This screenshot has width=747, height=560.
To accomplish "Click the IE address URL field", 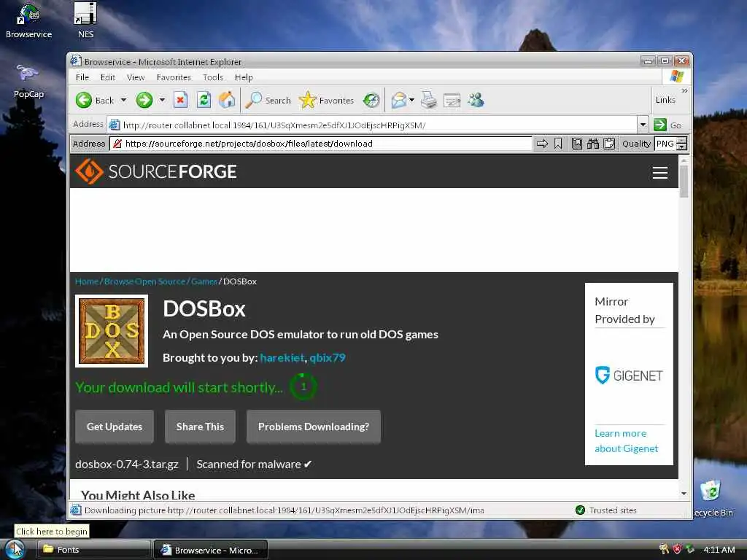I will click(x=371, y=125).
